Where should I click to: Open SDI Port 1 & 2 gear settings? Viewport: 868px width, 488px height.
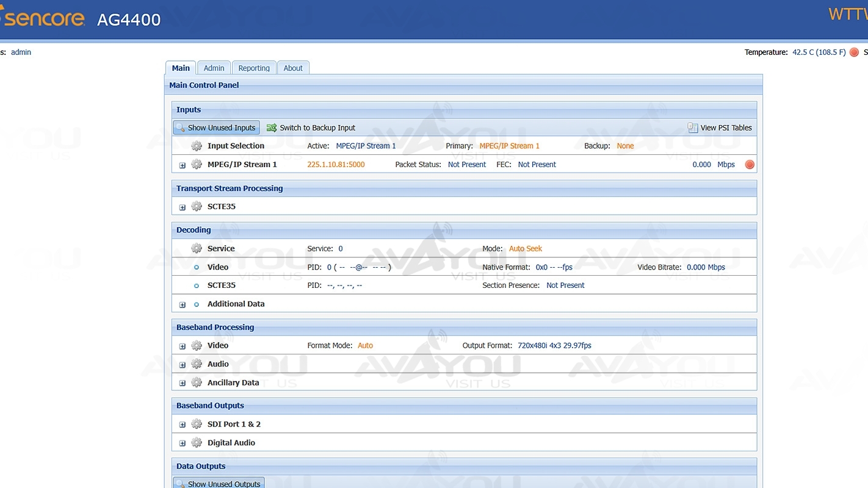point(197,424)
